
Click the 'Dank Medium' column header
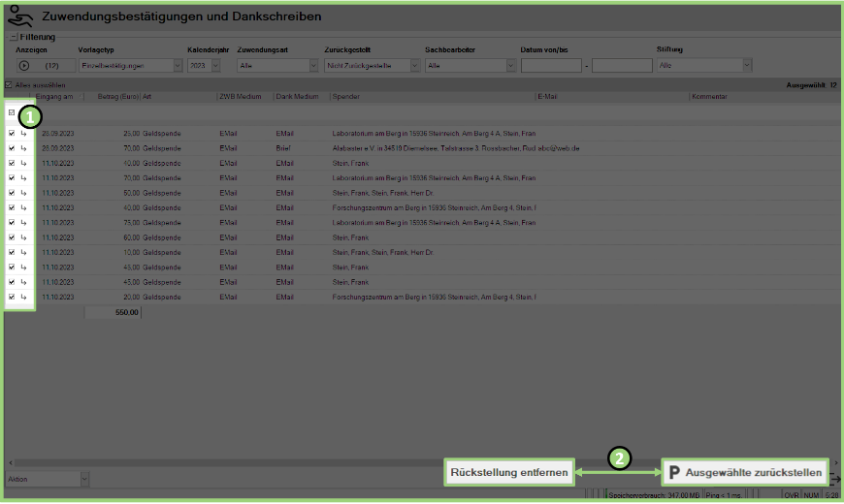click(299, 97)
